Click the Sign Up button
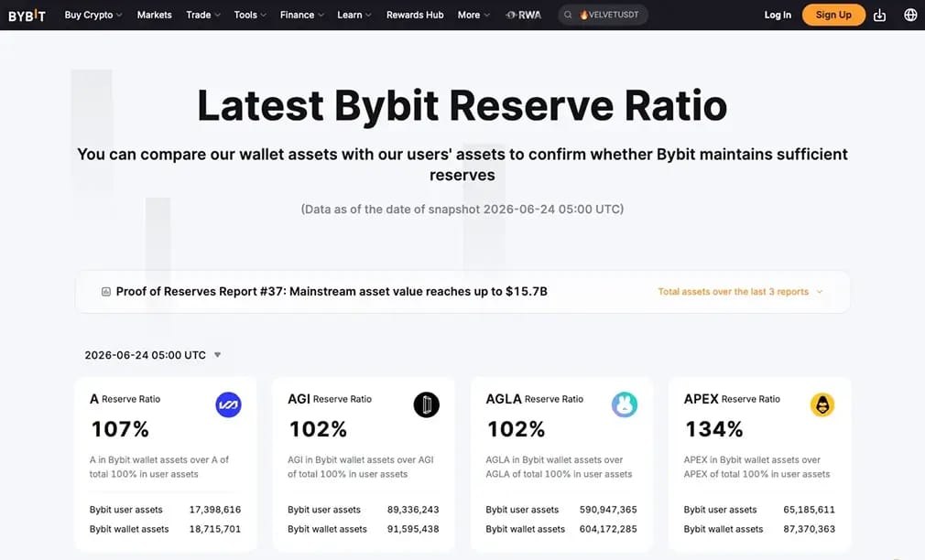The image size is (925, 560). point(833,15)
